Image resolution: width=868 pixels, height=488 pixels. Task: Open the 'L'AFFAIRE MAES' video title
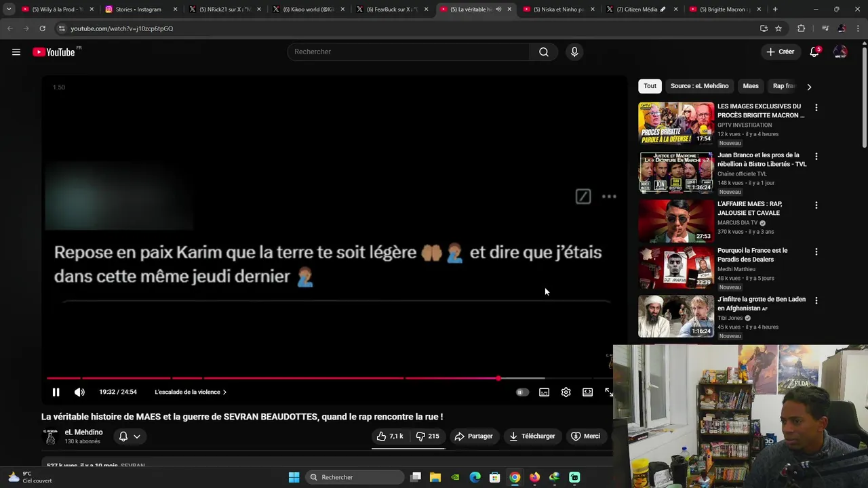point(750,209)
